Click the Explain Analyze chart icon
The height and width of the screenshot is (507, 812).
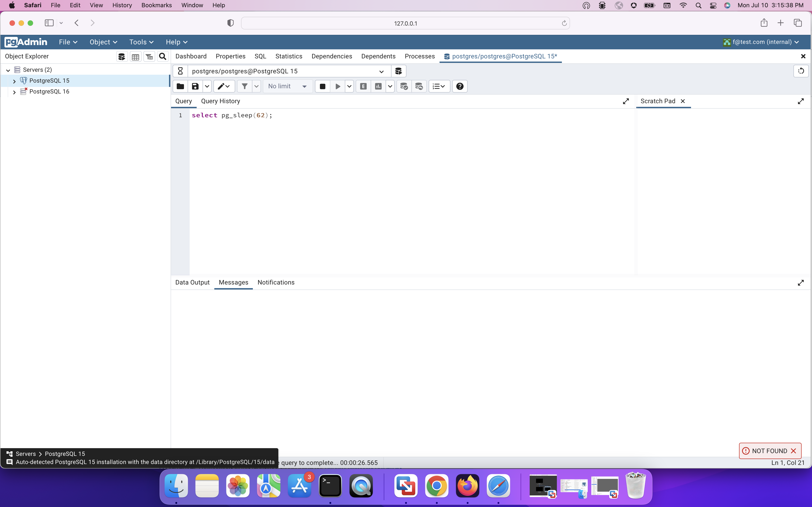coord(378,86)
